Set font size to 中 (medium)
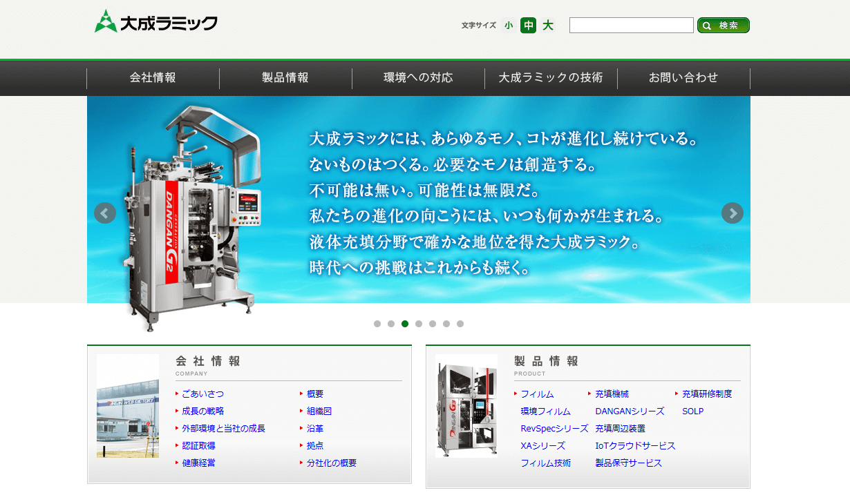The width and height of the screenshot is (850, 504). 529,26
